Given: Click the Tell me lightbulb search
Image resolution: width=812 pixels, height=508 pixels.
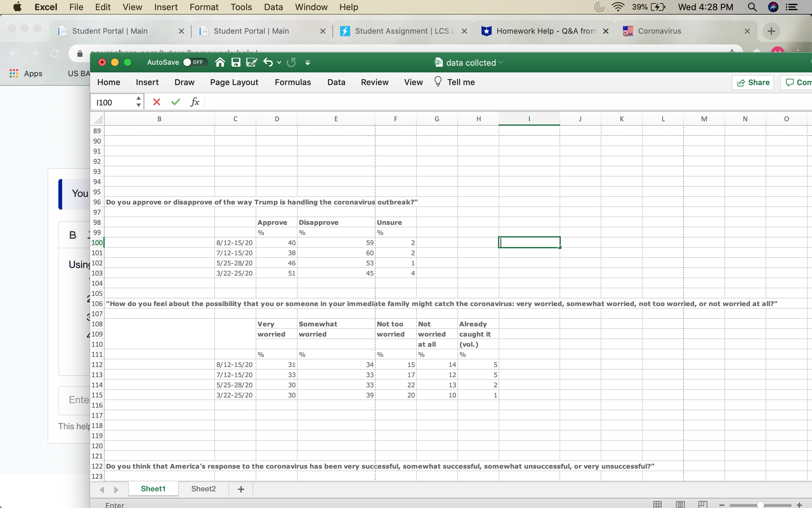Looking at the screenshot, I should tap(455, 82).
